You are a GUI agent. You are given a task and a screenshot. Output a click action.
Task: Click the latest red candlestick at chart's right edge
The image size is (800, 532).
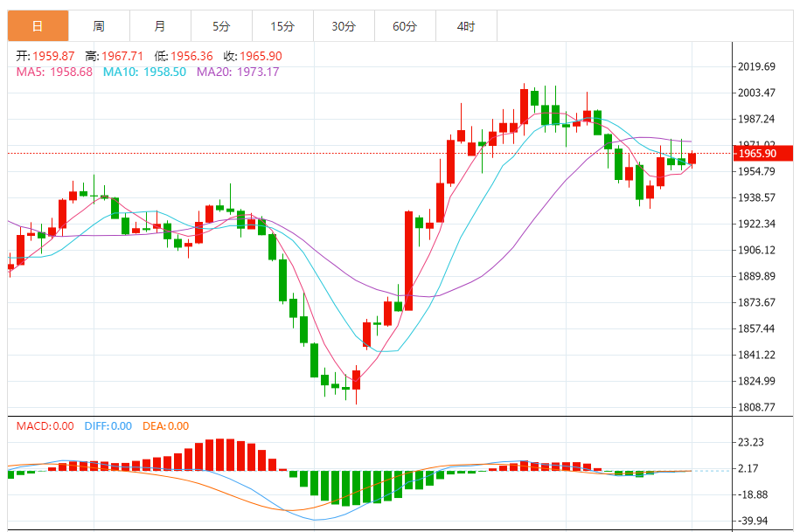[692, 158]
